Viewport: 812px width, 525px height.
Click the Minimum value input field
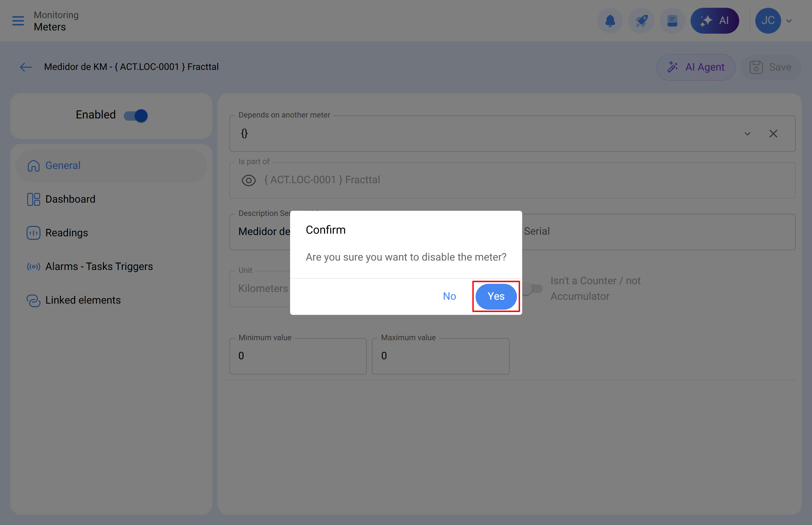[x=298, y=356]
